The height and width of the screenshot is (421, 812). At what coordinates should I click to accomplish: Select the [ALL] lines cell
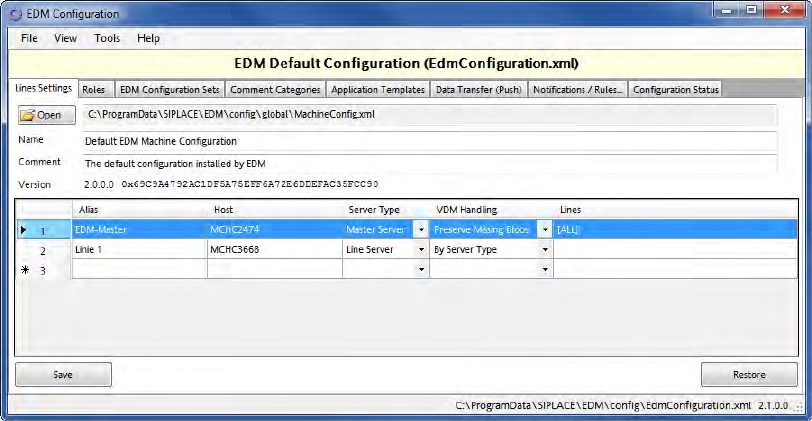[x=675, y=229]
